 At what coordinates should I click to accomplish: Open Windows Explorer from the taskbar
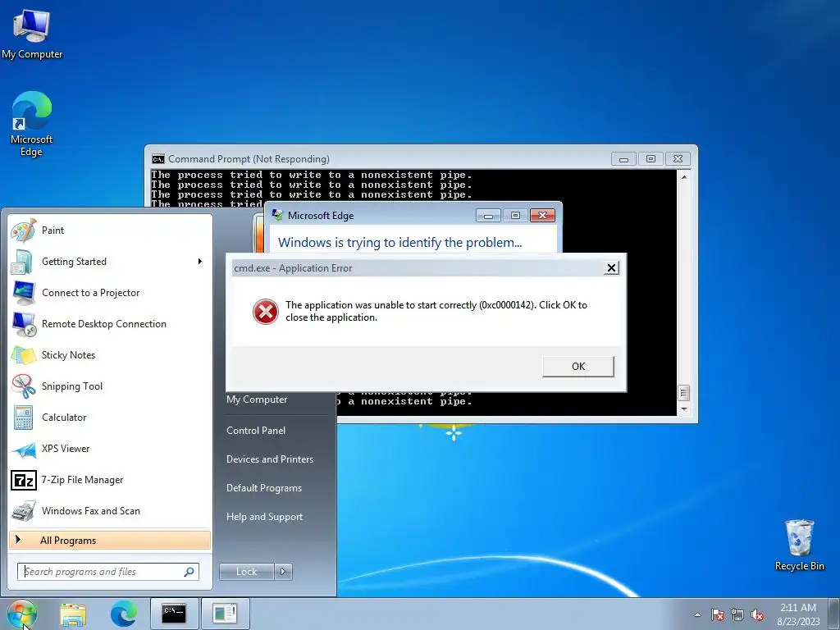click(73, 614)
